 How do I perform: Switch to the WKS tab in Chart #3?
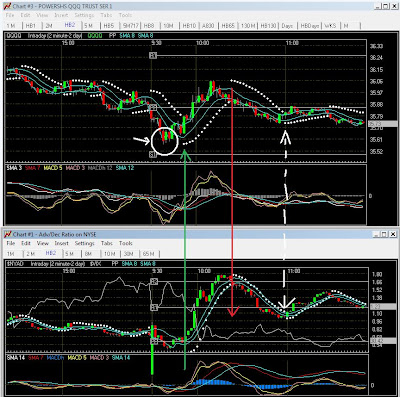(330, 26)
